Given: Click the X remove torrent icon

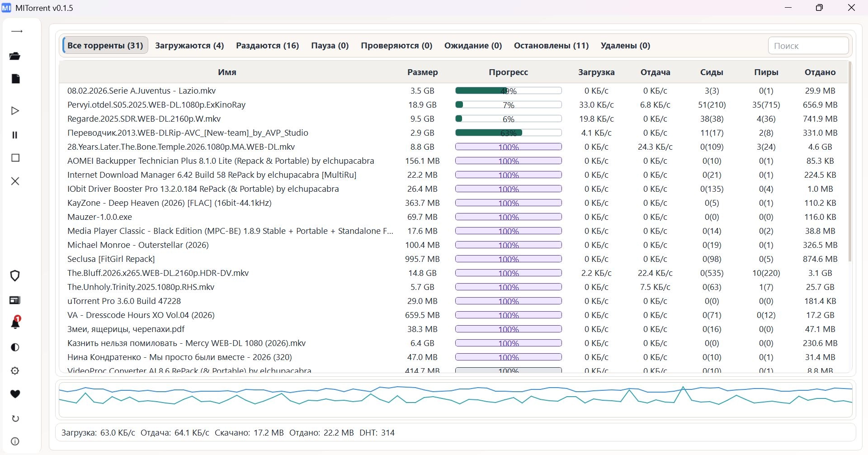Looking at the screenshot, I should [x=15, y=181].
